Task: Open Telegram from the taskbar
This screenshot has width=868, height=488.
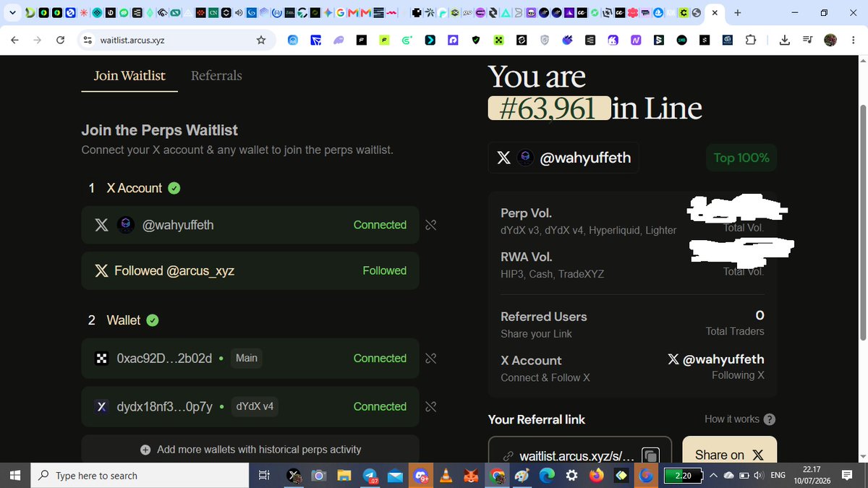Action: [370, 476]
